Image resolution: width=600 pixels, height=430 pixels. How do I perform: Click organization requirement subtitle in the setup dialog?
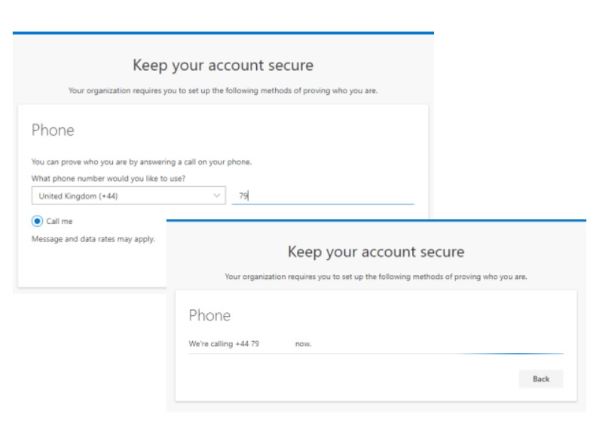point(223,91)
